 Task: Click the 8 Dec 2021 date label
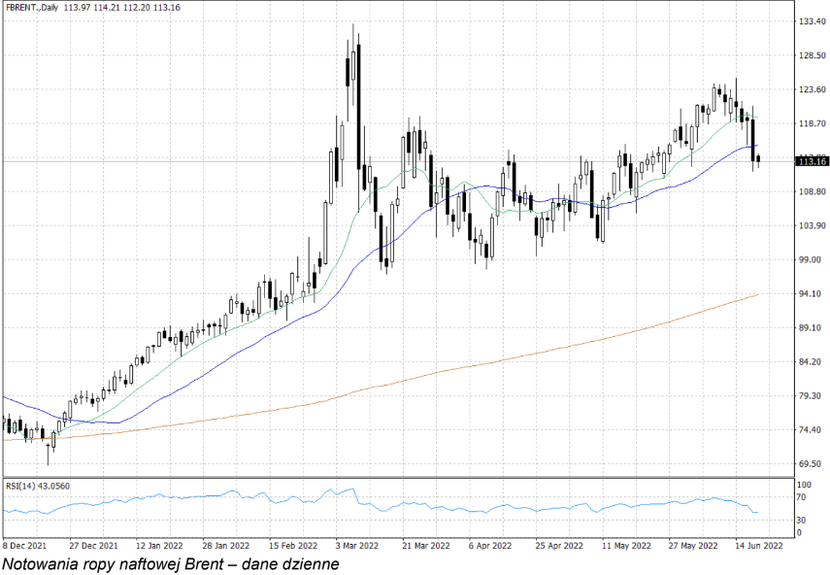click(24, 546)
